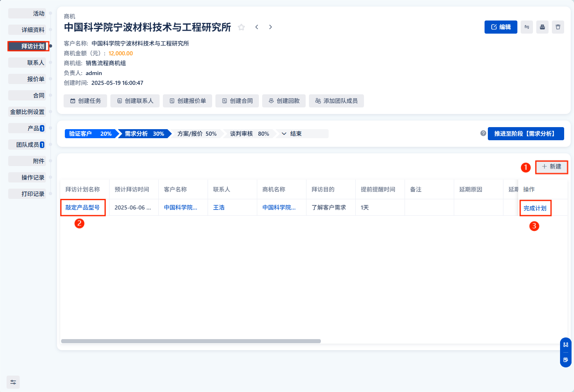Click the 新建 new plan button
The image size is (574, 392).
coord(552,166)
